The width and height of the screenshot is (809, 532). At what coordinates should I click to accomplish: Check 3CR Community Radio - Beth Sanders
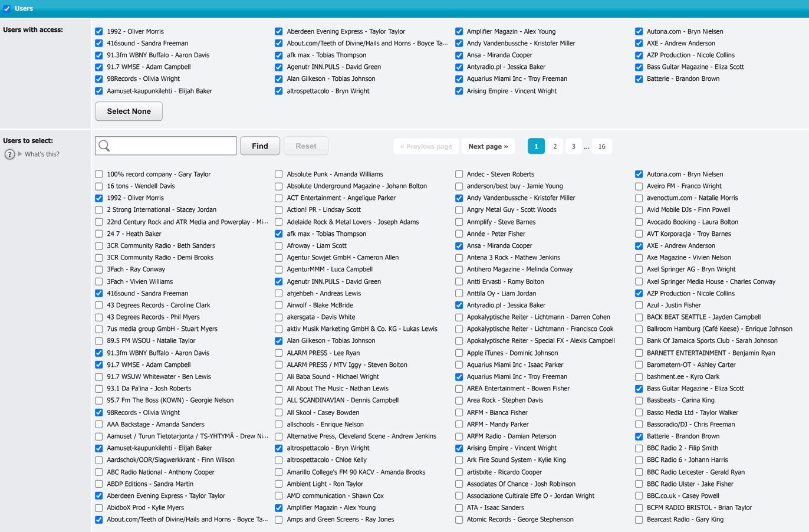pyautogui.click(x=99, y=246)
